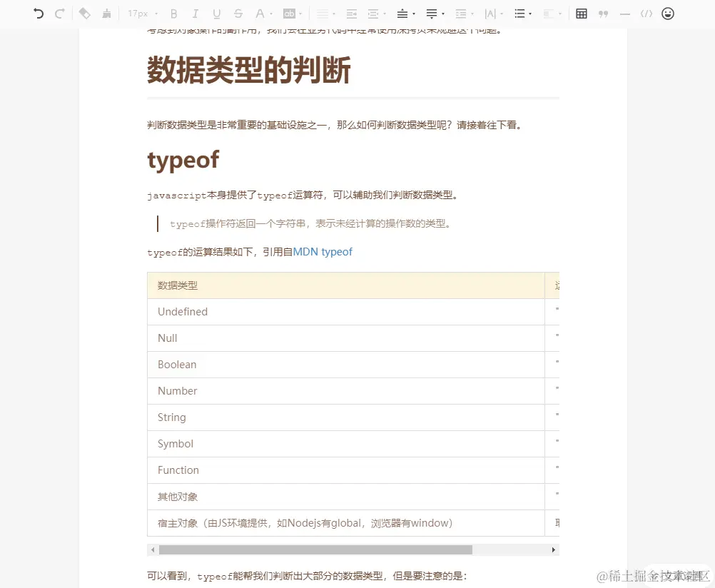Undo the last edit

tap(39, 13)
